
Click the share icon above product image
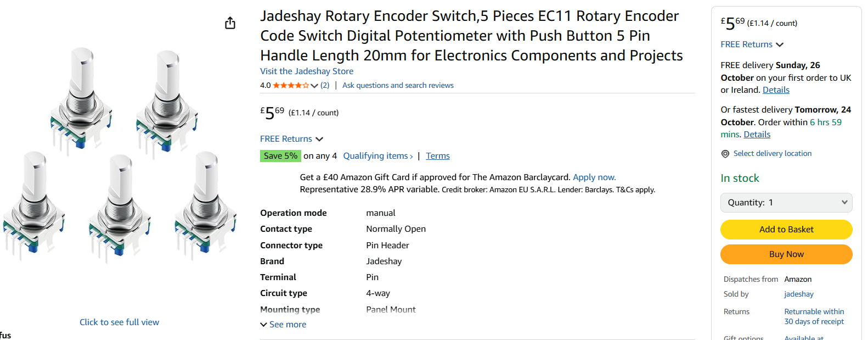coord(230,23)
